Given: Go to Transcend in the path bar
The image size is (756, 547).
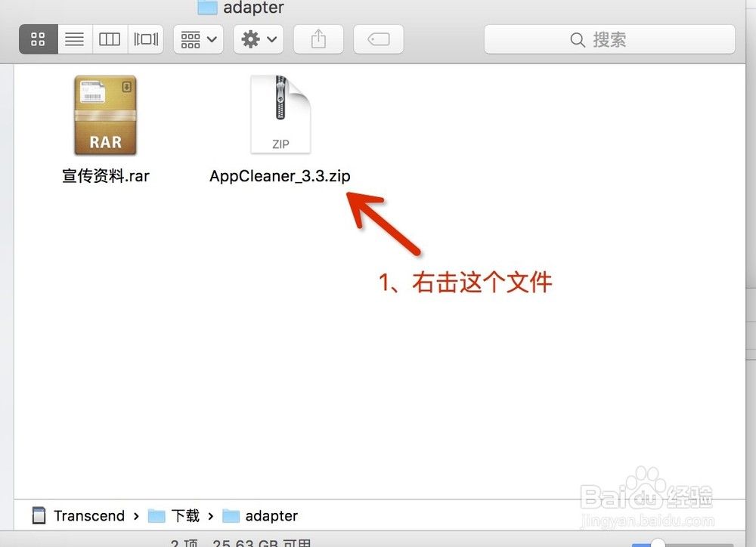Looking at the screenshot, I should click(x=79, y=516).
